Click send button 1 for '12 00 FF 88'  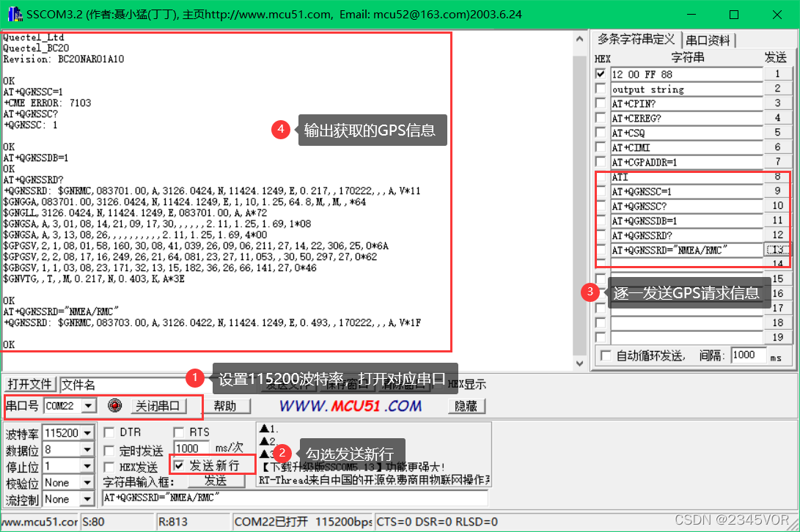tap(777, 74)
